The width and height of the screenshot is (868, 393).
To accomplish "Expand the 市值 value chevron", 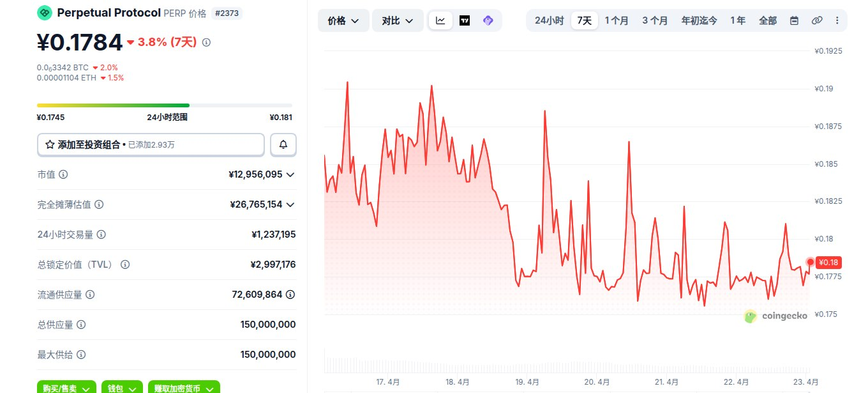I will [x=290, y=174].
